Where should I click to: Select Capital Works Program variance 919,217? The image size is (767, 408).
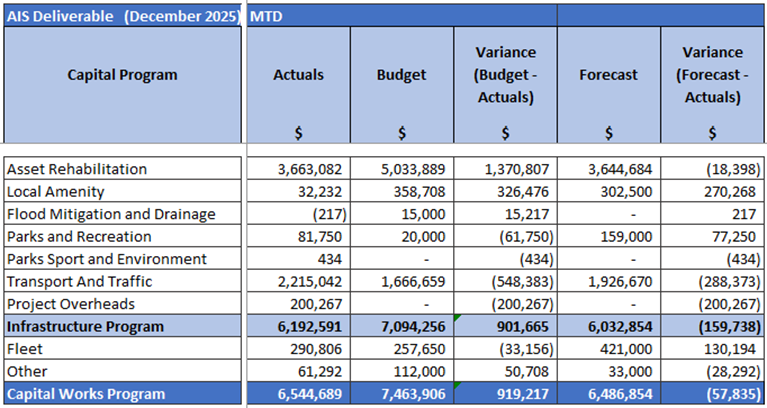(x=516, y=394)
